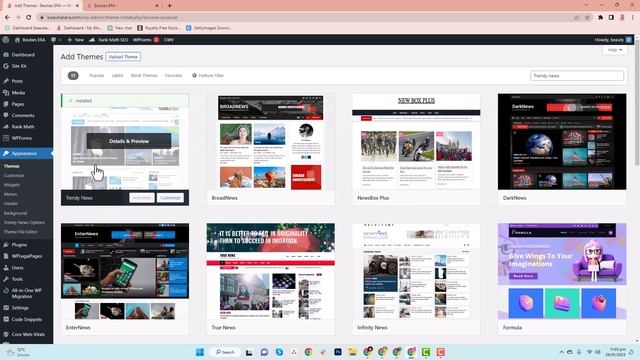
Task: Open Code Snippets in sidebar
Action: [x=27, y=320]
